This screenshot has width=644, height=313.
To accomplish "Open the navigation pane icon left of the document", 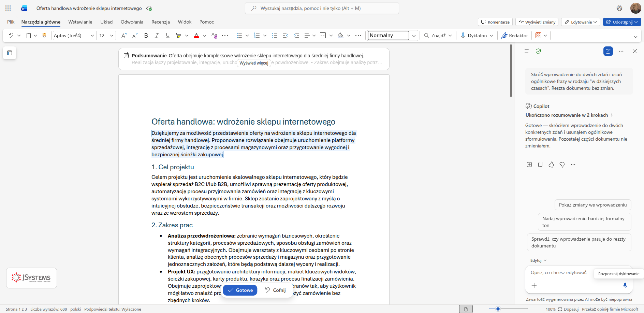I will [10, 53].
